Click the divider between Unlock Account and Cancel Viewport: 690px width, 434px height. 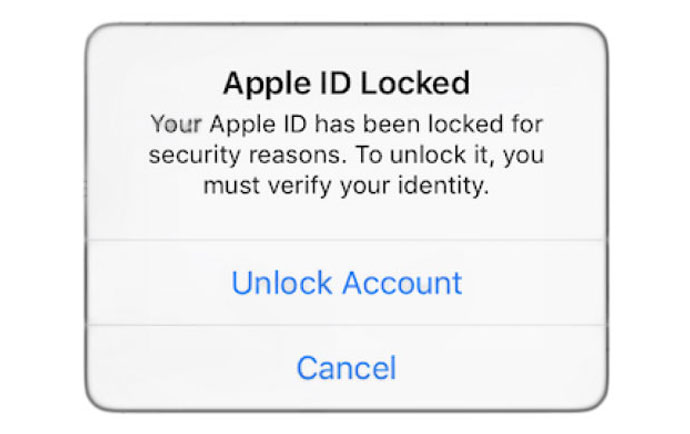pos(346,325)
